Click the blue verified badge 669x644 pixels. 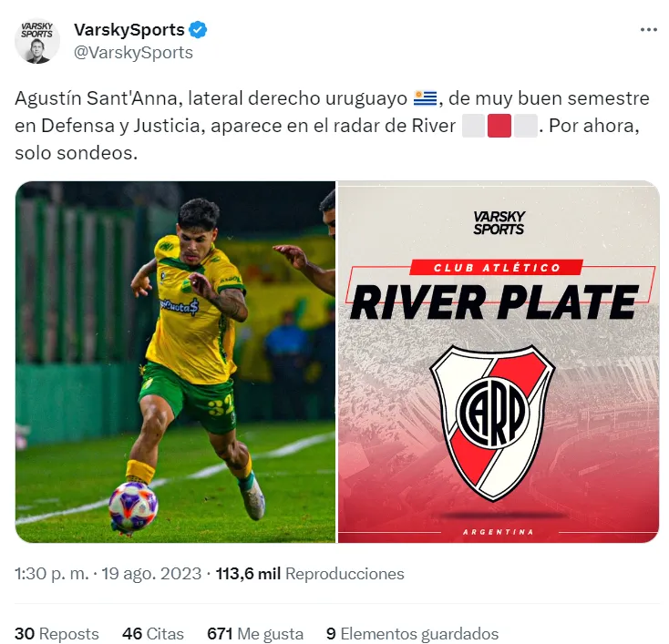[198, 30]
